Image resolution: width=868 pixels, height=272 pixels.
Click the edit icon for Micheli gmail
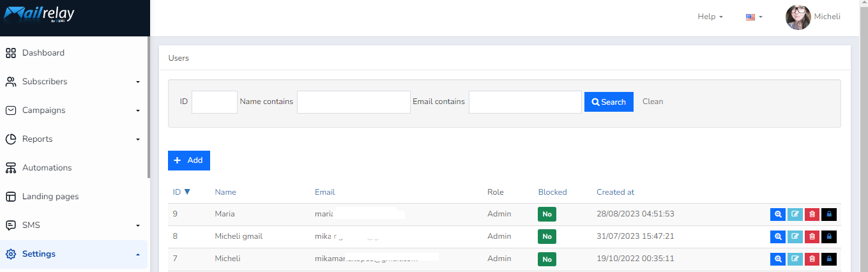tap(795, 237)
